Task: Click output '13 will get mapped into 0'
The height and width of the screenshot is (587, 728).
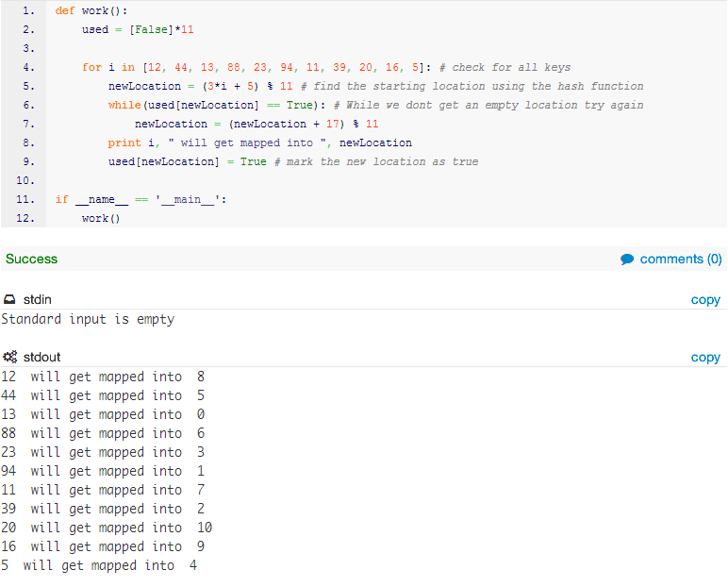Action: click(103, 414)
